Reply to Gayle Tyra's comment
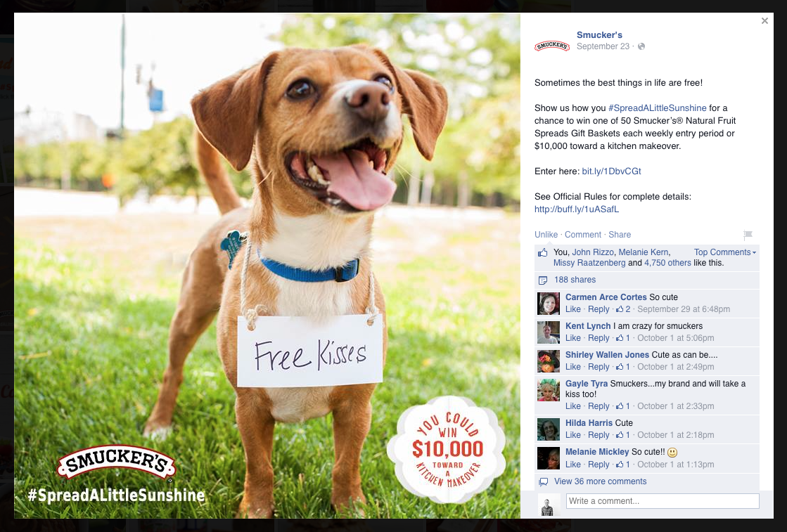The height and width of the screenshot is (532, 787). [599, 406]
